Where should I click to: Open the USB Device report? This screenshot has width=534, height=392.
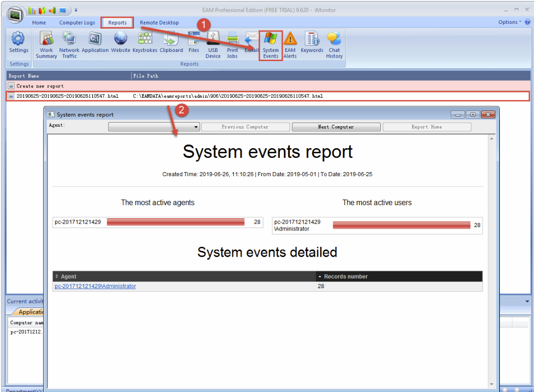coord(213,45)
